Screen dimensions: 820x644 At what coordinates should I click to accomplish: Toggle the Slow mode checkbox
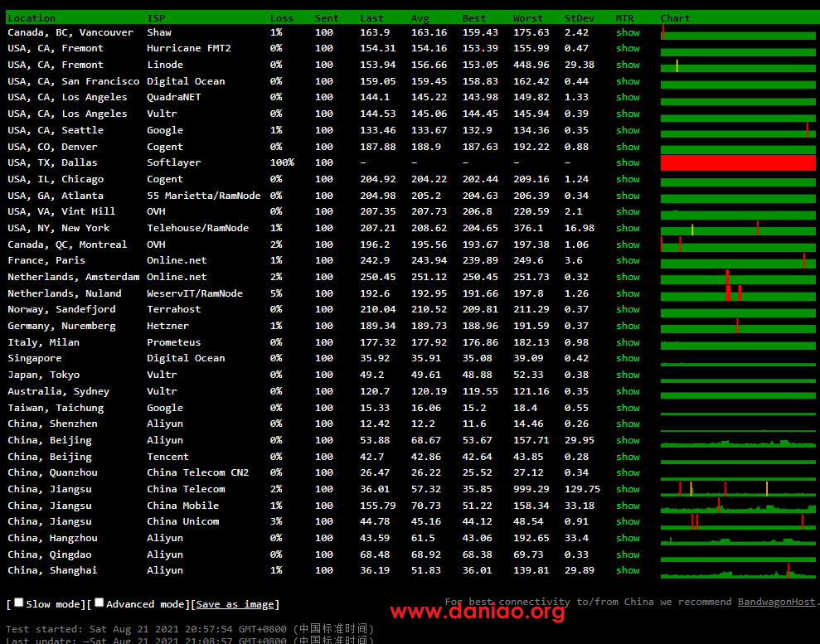[x=18, y=603]
